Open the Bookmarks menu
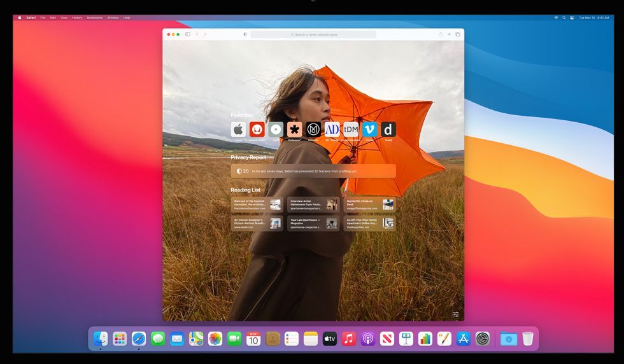Viewport: 624px width, 364px height. pyautogui.click(x=95, y=18)
